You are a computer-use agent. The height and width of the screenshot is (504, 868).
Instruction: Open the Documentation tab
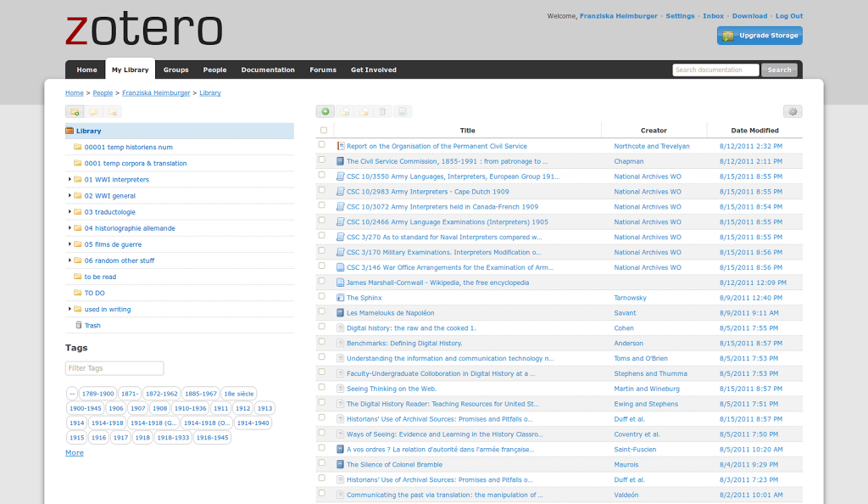pyautogui.click(x=268, y=70)
